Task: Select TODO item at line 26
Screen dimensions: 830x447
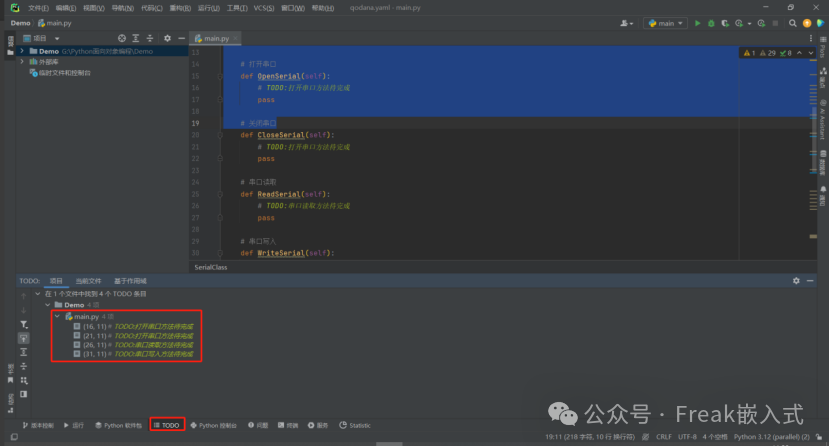Action: (132, 345)
